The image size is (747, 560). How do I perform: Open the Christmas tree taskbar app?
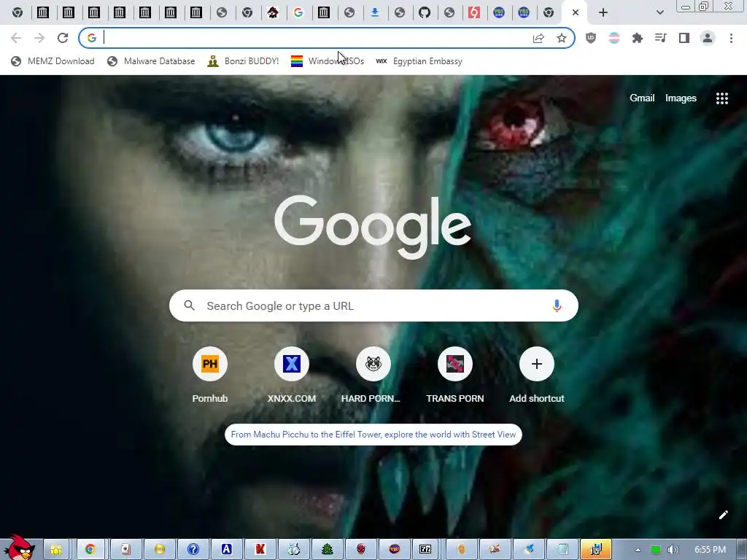(328, 550)
